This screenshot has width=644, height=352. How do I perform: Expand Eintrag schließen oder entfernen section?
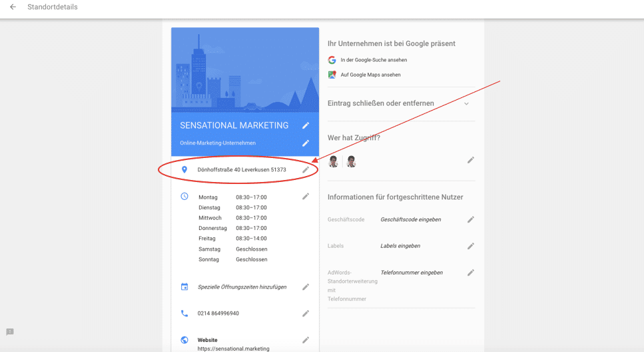point(466,103)
